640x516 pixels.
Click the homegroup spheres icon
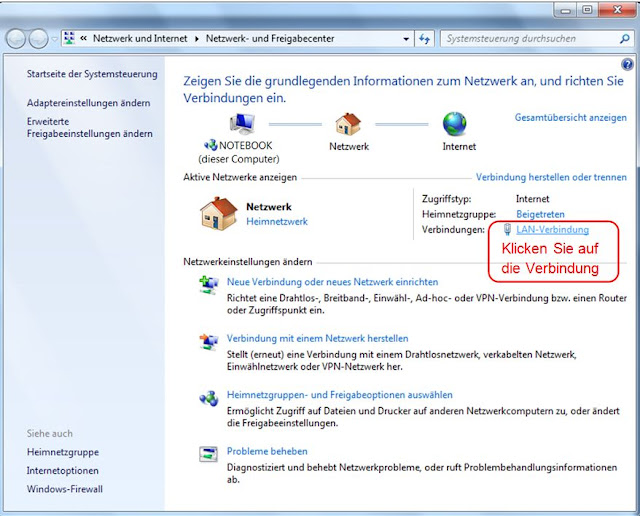[209, 398]
